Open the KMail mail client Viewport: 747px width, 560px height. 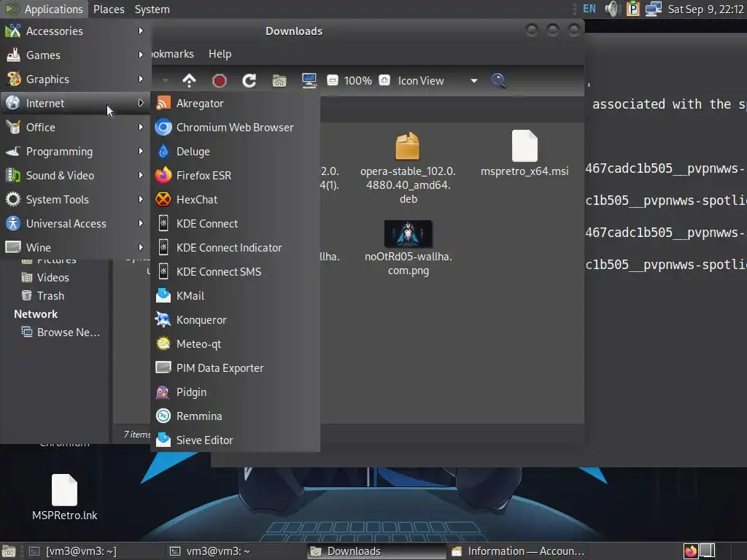235,296
